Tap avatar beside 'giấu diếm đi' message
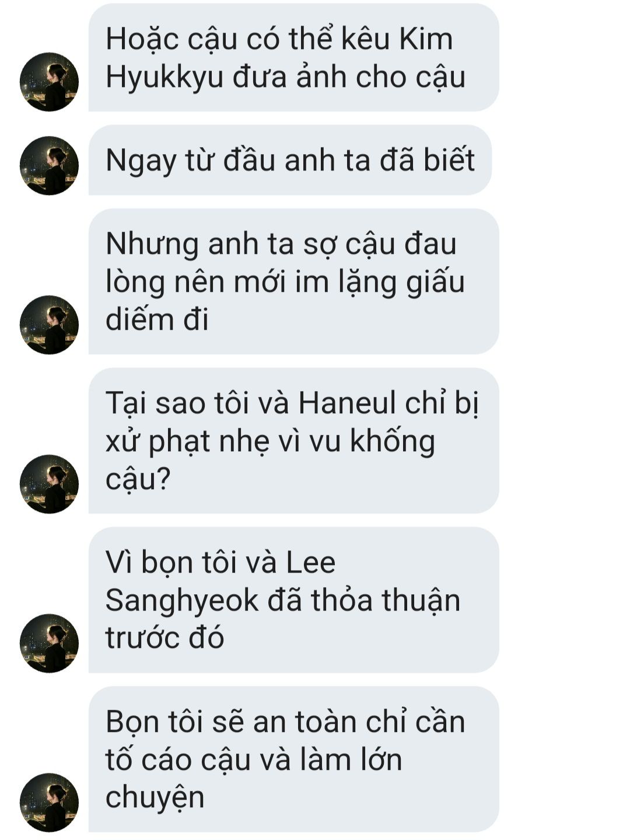The height and width of the screenshot is (840, 630). (x=49, y=325)
